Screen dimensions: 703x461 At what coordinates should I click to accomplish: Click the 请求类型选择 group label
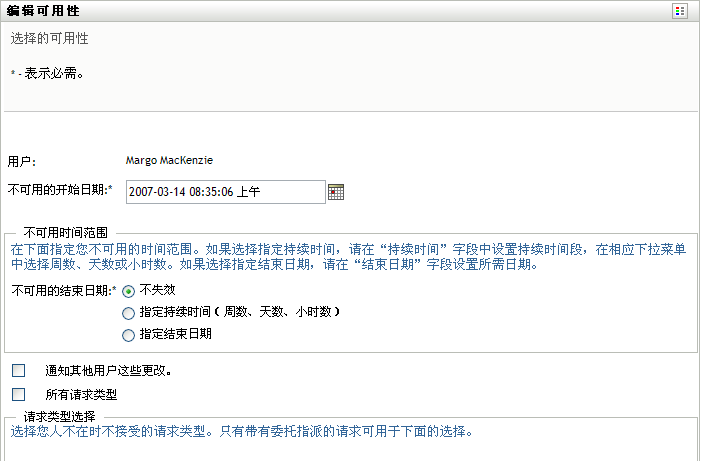coord(60,417)
